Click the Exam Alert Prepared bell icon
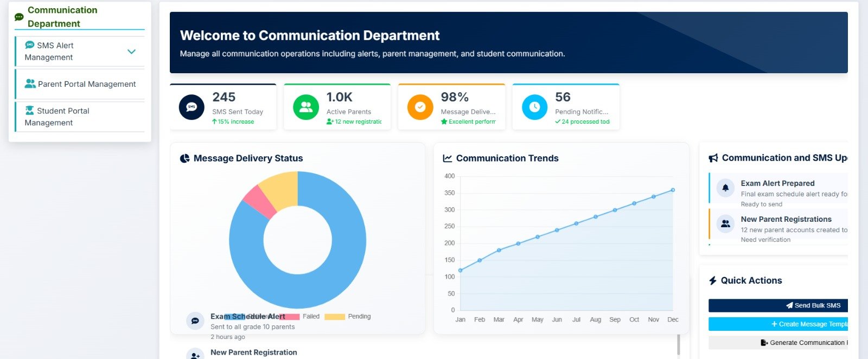868x359 pixels. 725,188
